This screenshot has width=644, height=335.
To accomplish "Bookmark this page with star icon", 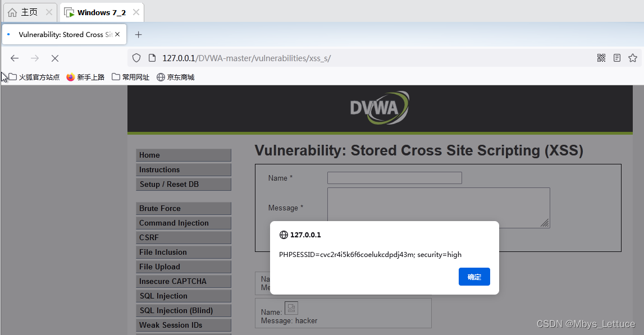I will coord(633,58).
